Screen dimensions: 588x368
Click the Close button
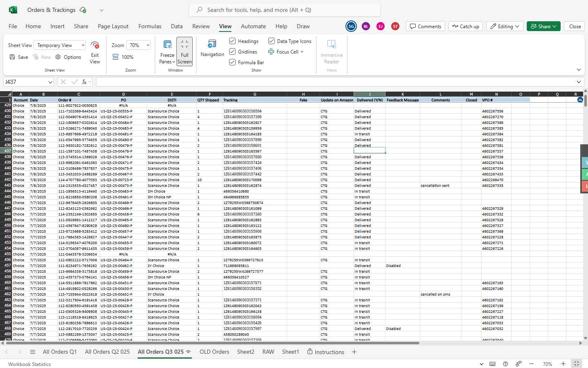pos(575,26)
